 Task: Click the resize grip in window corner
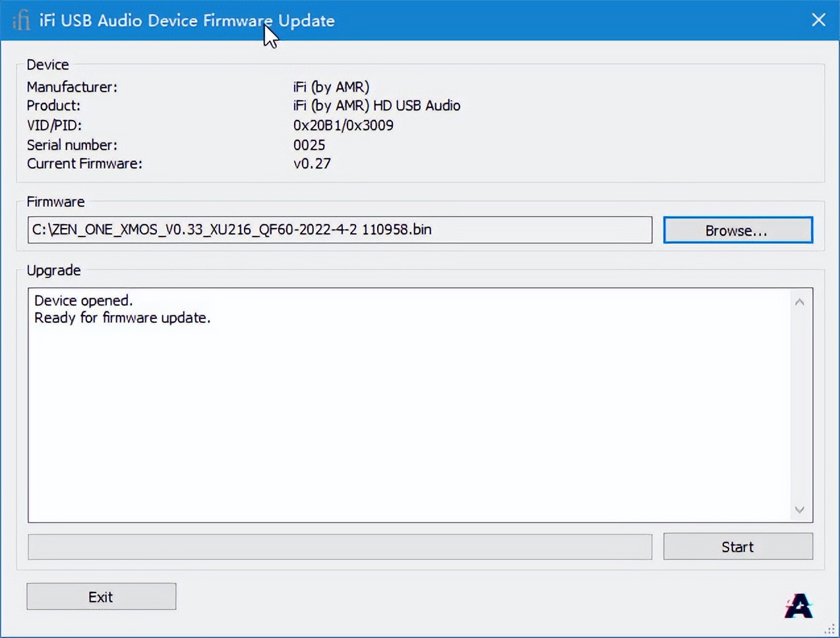pos(829,629)
